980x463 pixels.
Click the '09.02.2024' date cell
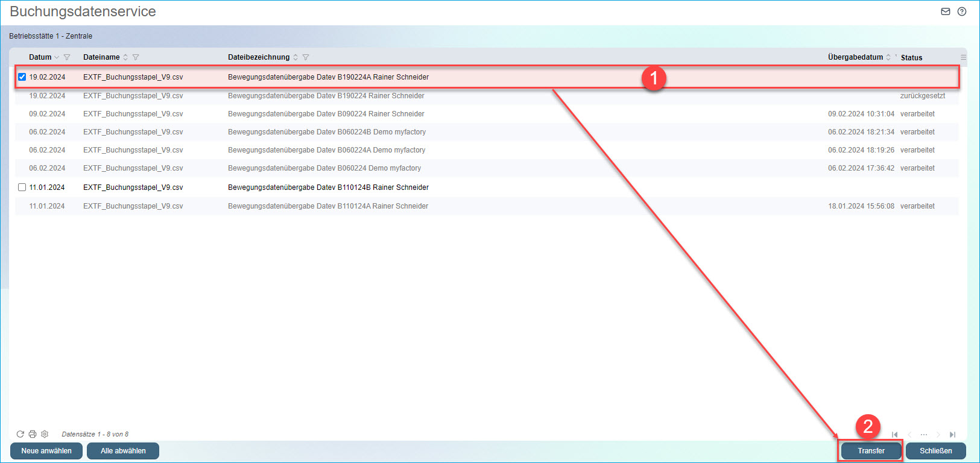(47, 114)
